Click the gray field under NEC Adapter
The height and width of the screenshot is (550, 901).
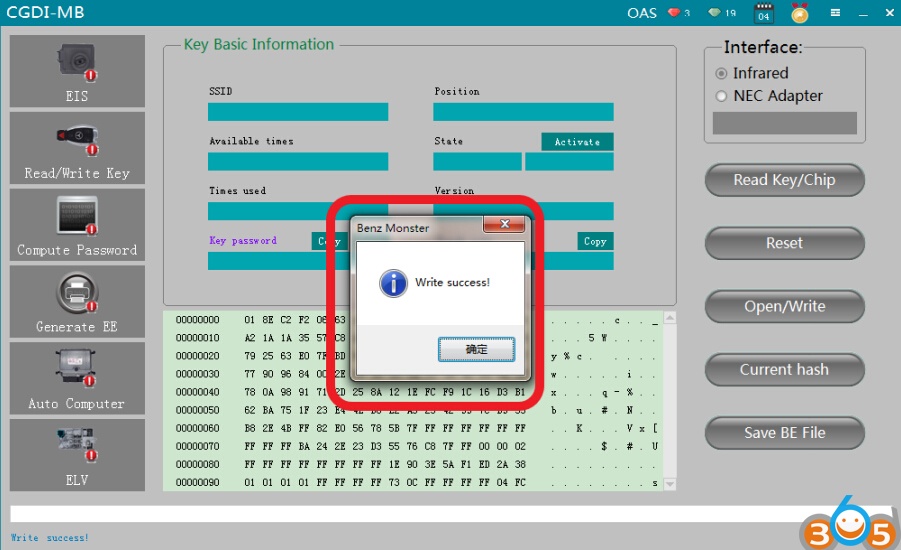pos(784,123)
